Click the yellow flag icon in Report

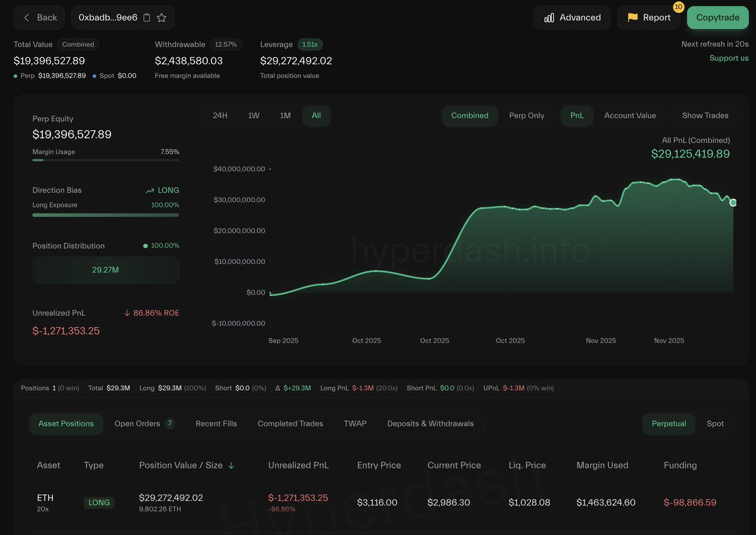633,18
